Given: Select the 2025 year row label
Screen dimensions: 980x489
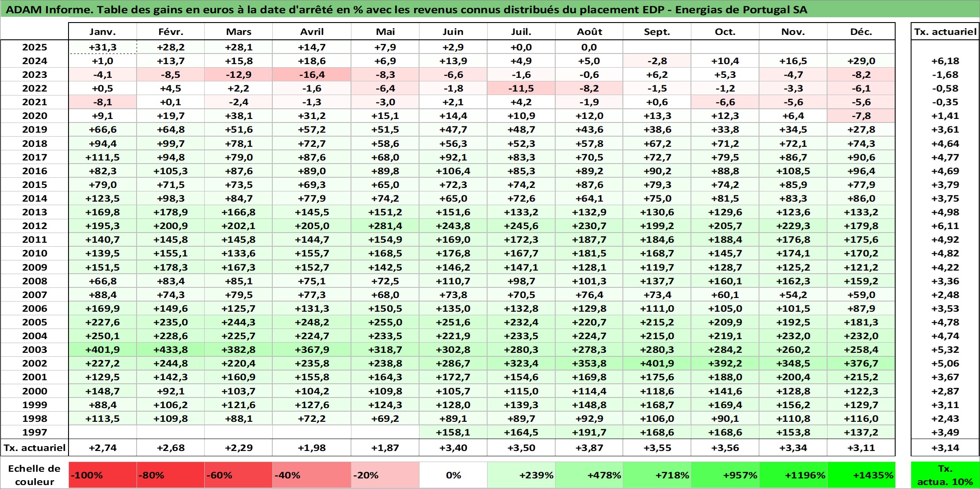Looking at the screenshot, I should [34, 47].
